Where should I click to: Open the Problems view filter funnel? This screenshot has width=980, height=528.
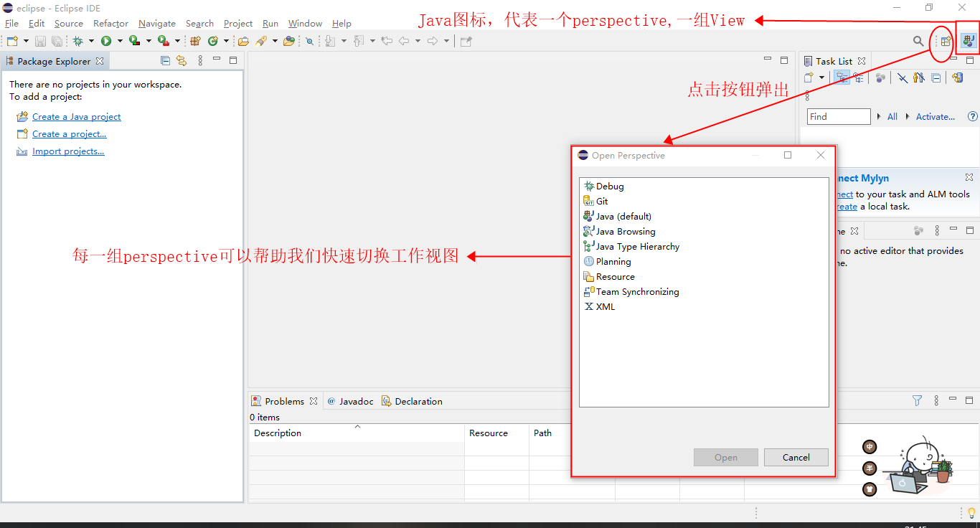[x=917, y=401]
